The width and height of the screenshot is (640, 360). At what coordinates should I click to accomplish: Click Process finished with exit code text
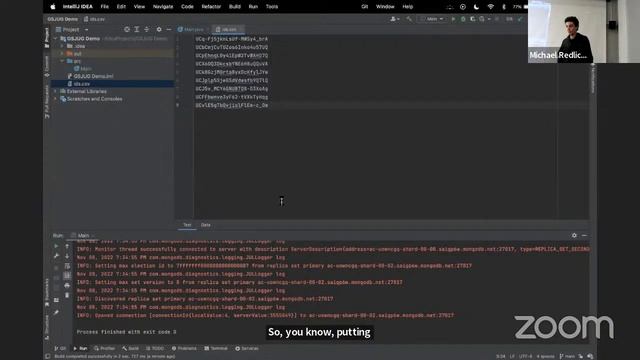click(126, 332)
